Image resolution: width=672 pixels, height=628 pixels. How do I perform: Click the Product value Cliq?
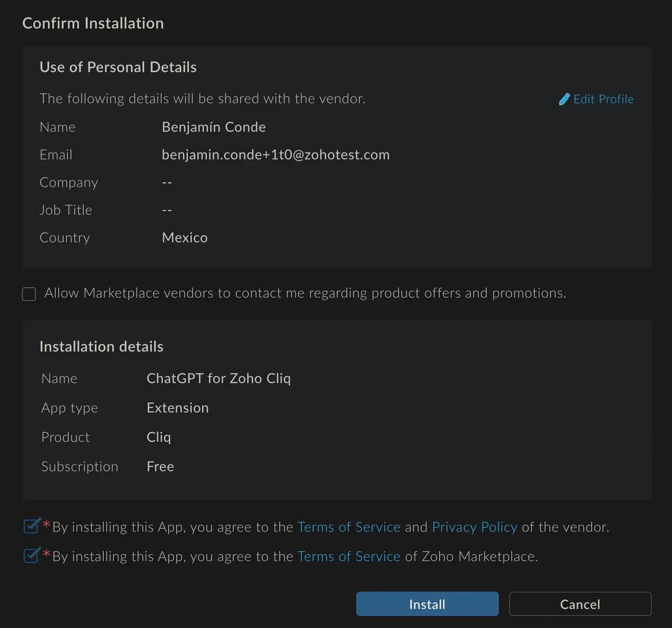point(159,437)
